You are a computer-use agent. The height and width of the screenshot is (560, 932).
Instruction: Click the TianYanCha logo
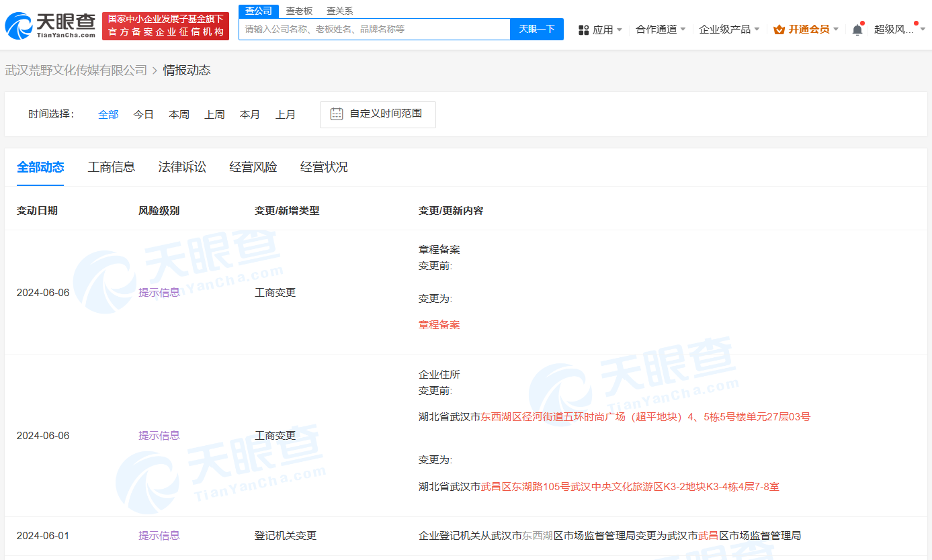coord(50,26)
